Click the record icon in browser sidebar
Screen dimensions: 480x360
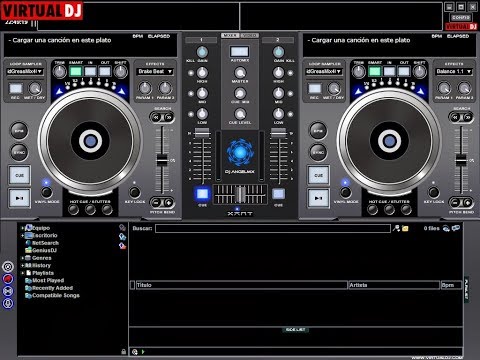(8, 279)
